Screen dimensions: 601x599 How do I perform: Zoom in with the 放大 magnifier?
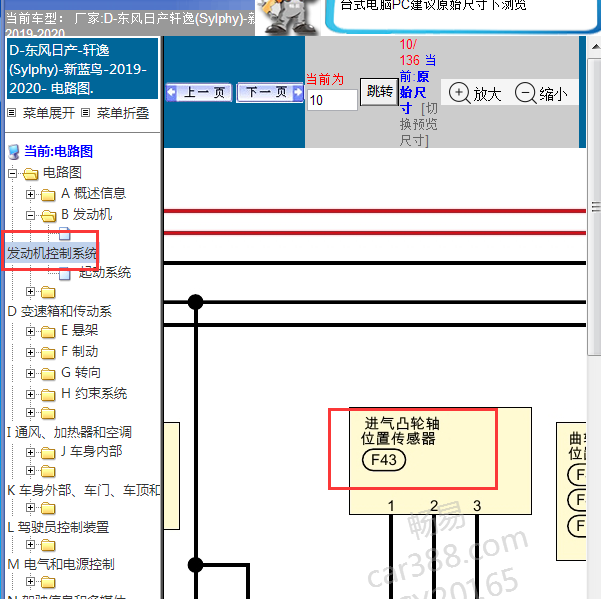click(475, 93)
